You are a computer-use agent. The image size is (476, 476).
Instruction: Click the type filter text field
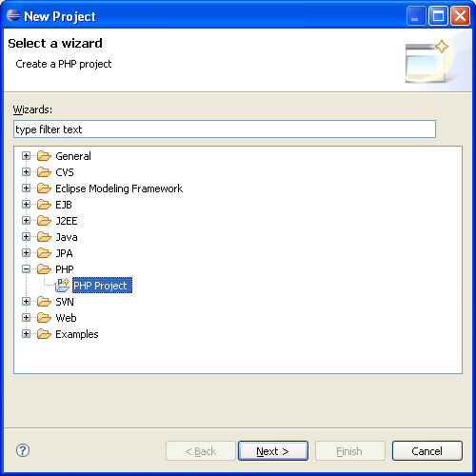[225, 129]
